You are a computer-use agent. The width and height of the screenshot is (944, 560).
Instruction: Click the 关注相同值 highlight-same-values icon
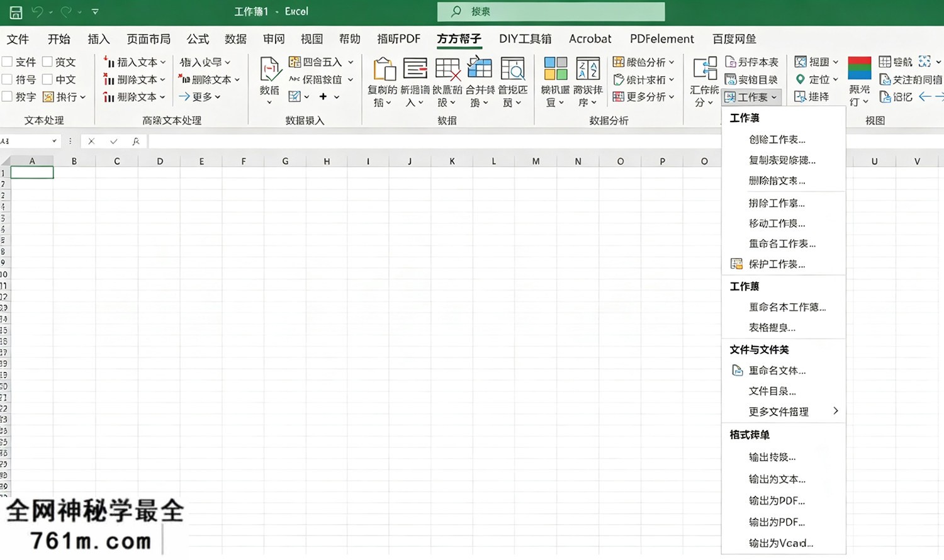point(885,79)
